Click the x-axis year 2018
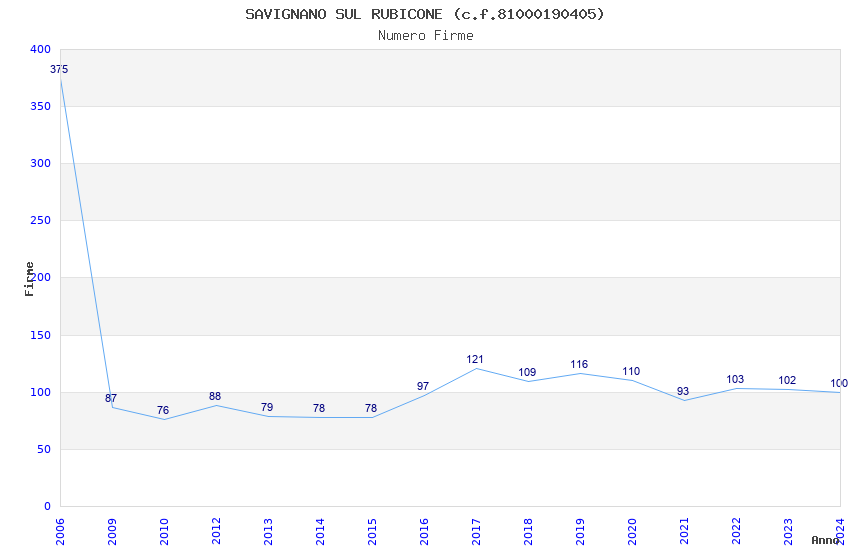Screen dimensions: 850x550 pyautogui.click(x=529, y=532)
